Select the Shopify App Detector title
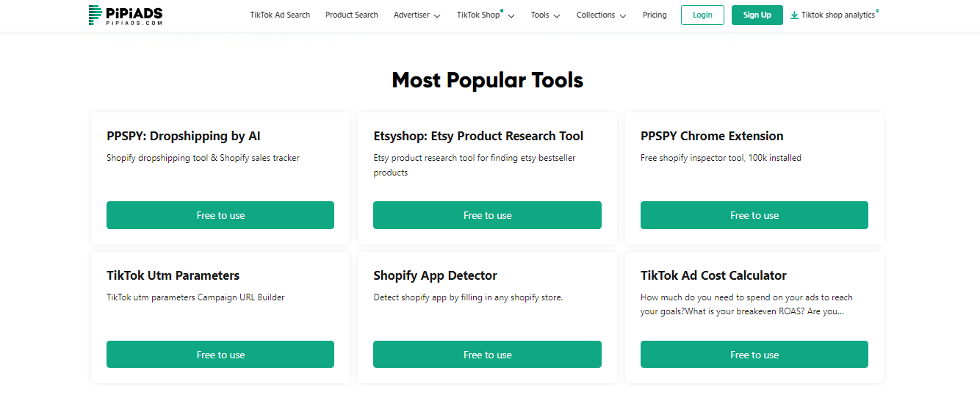 click(x=435, y=275)
